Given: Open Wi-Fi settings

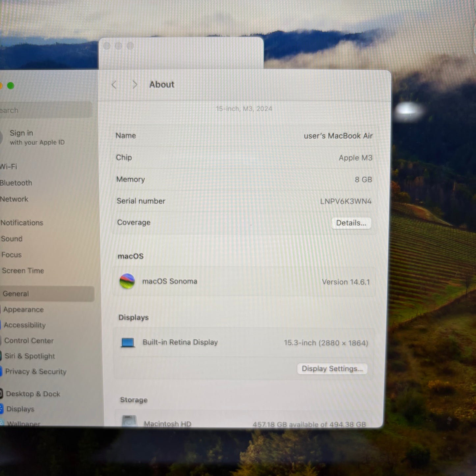Looking at the screenshot, I should [9, 167].
